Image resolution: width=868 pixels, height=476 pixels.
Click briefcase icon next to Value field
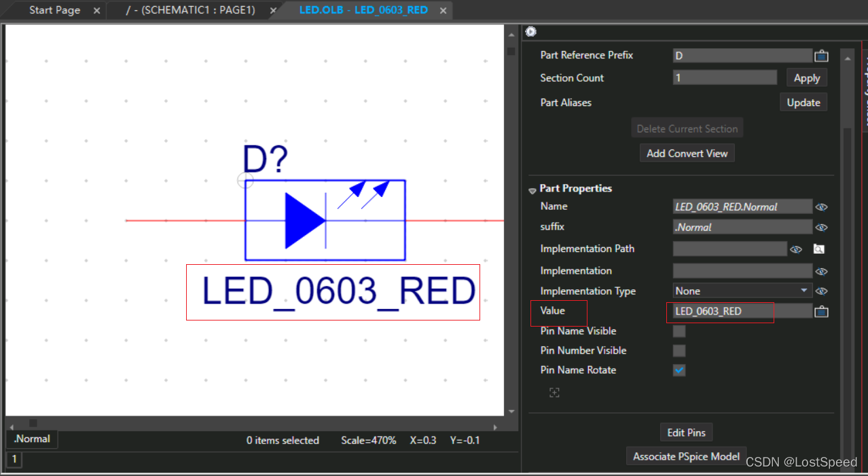pyautogui.click(x=821, y=312)
